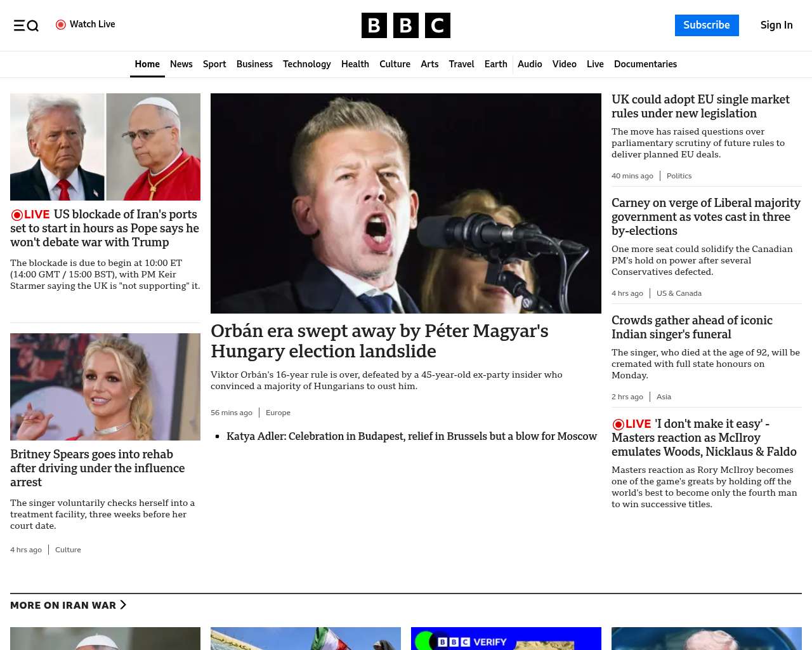812x650 pixels.
Task: Open Orbán era Hungary election headline
Action: (x=379, y=341)
